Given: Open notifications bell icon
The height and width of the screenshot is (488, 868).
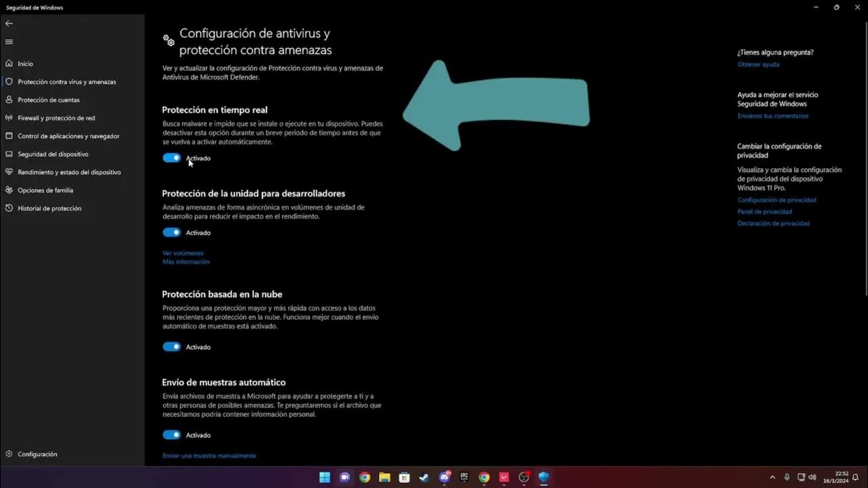Looking at the screenshot, I should [856, 477].
